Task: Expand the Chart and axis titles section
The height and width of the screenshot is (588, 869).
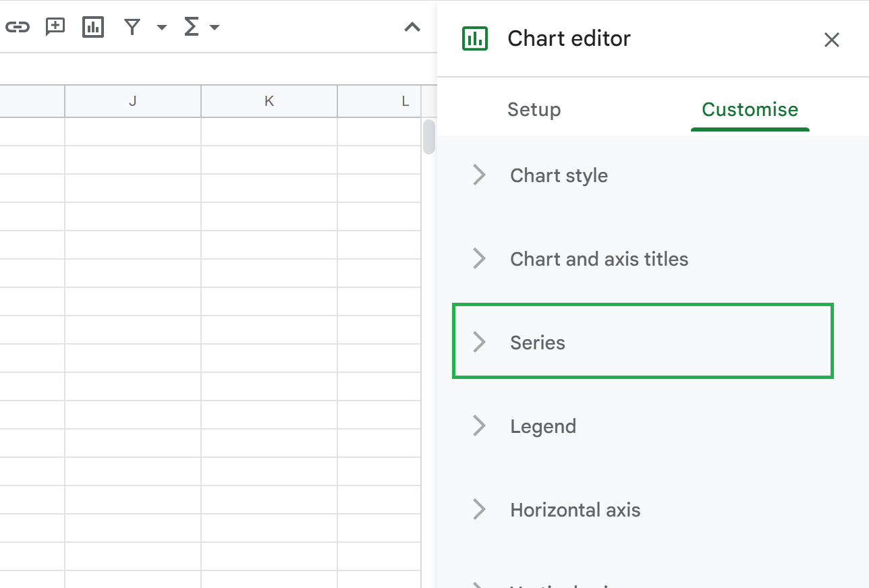Action: point(599,258)
